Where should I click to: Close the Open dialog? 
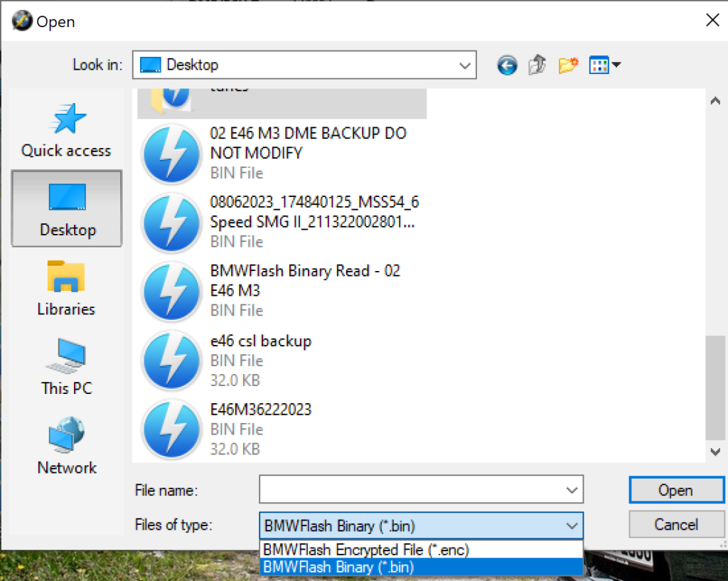pos(712,20)
